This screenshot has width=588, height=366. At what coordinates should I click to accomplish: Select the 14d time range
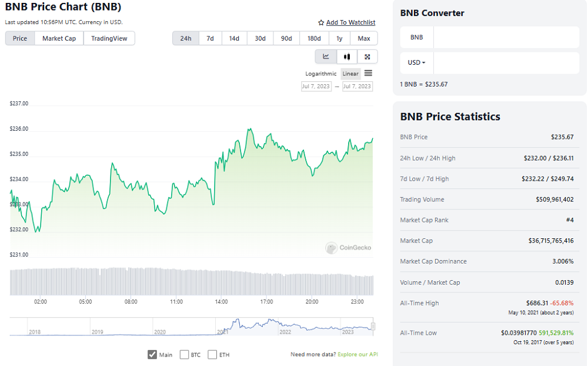tap(234, 38)
